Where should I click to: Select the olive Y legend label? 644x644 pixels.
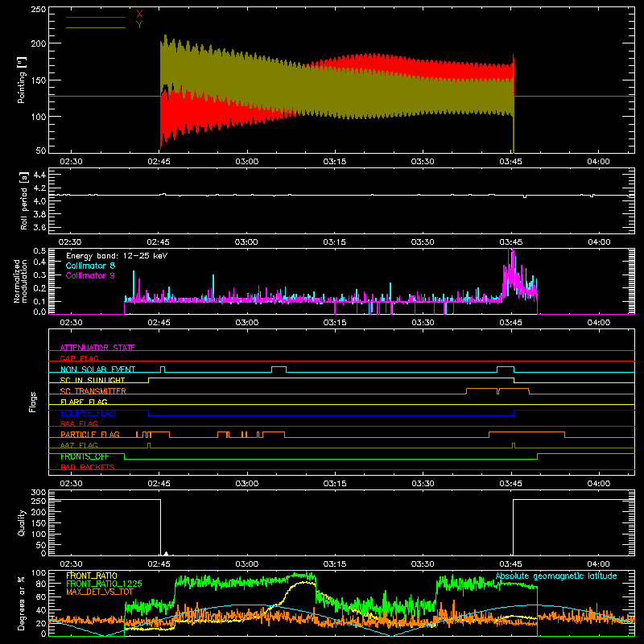pyautogui.click(x=139, y=25)
